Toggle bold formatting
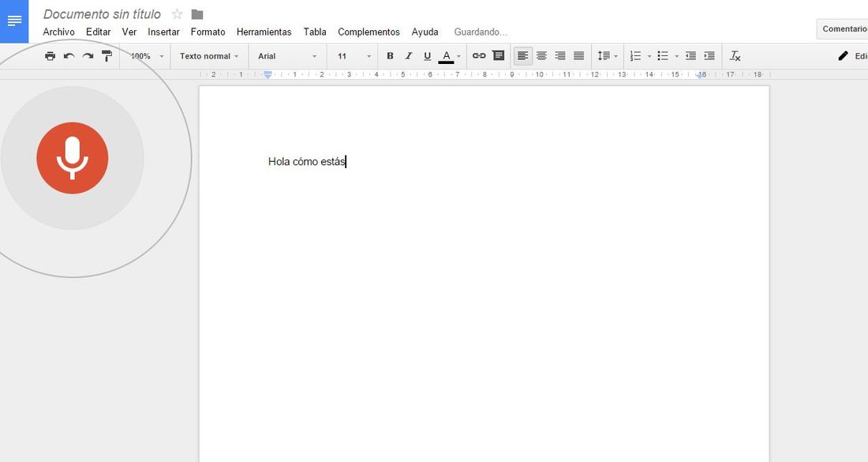The image size is (868, 462). [x=390, y=56]
